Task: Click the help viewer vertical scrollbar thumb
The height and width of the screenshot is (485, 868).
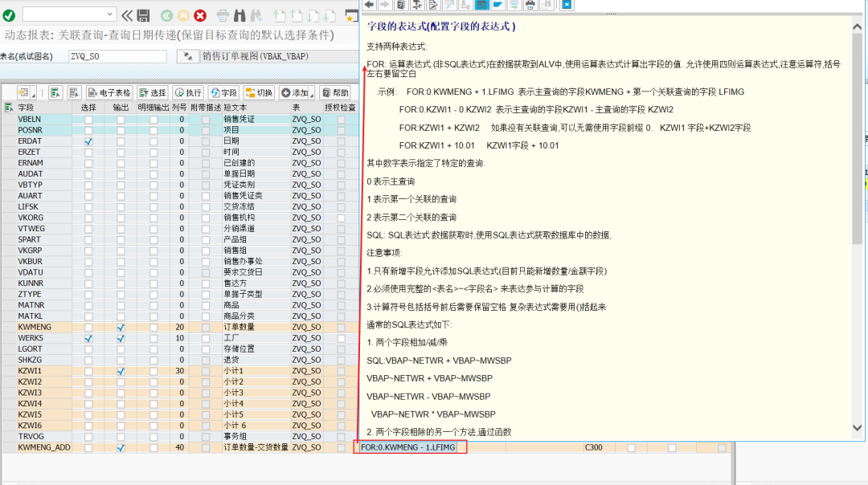Action: tap(857, 138)
